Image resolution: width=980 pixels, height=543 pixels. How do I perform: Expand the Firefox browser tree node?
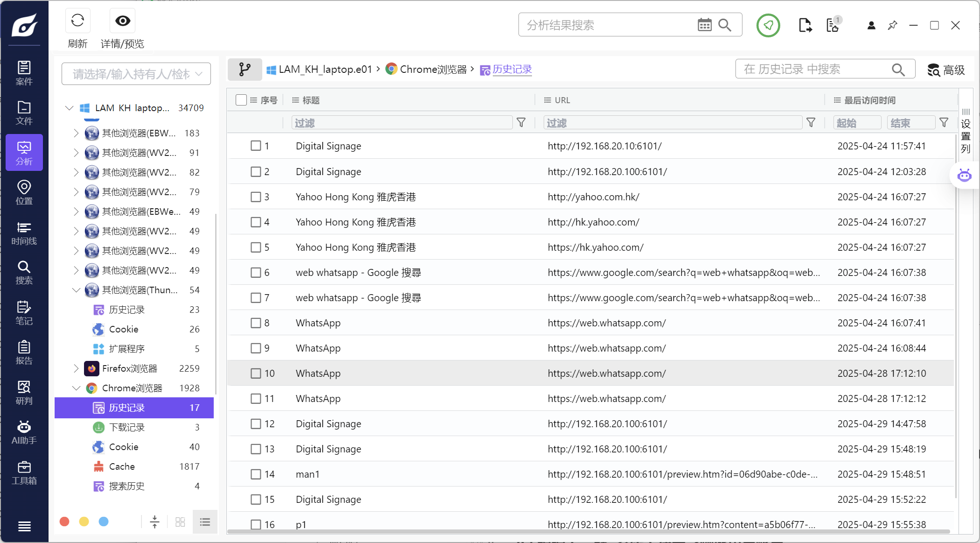(76, 368)
